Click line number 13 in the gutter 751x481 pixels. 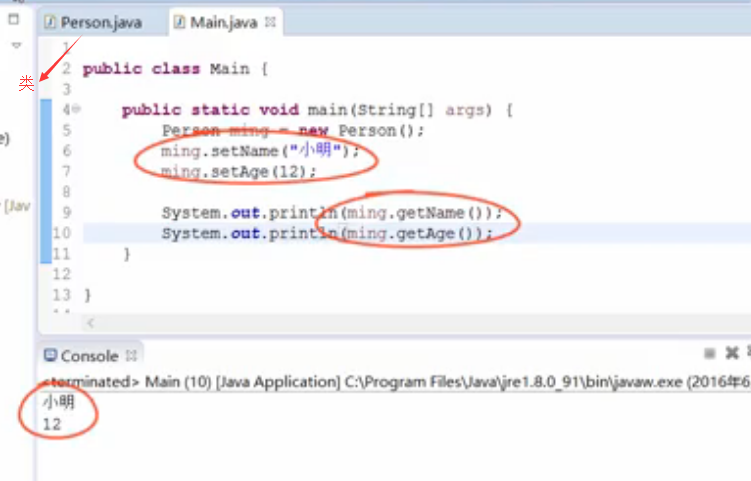pos(62,295)
